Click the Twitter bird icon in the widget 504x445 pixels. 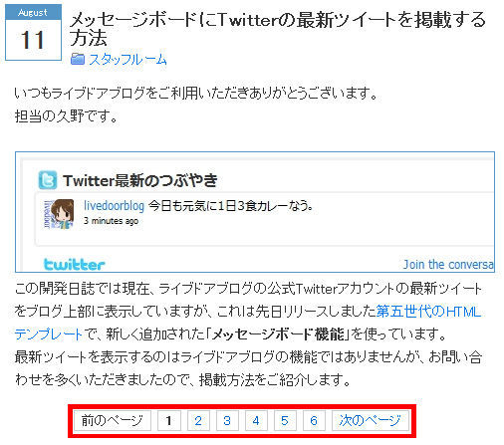(x=48, y=180)
